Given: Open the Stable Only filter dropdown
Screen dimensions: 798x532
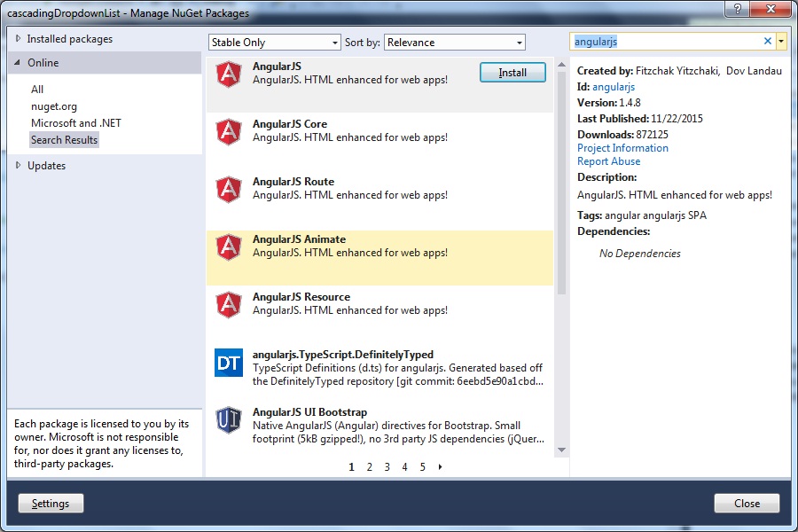Looking at the screenshot, I should tap(274, 42).
